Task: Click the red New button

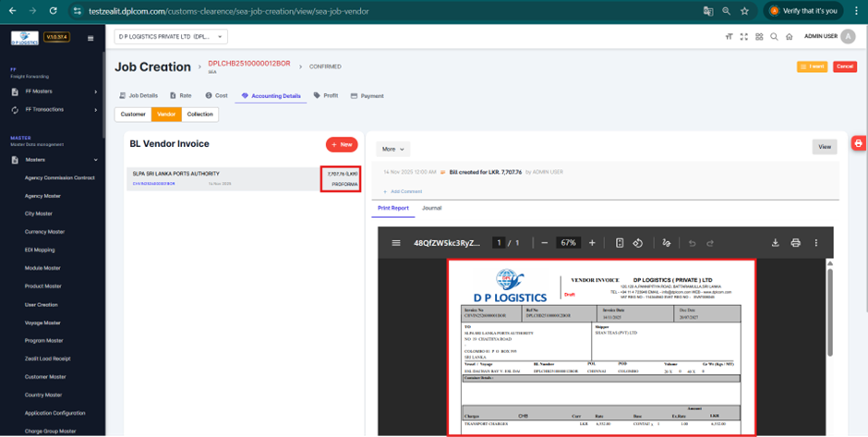Action: pos(342,144)
